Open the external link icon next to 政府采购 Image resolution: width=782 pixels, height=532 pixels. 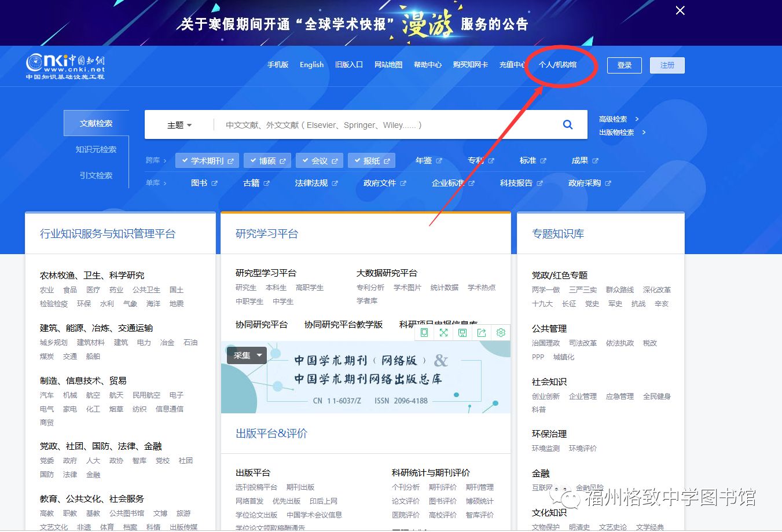[608, 183]
